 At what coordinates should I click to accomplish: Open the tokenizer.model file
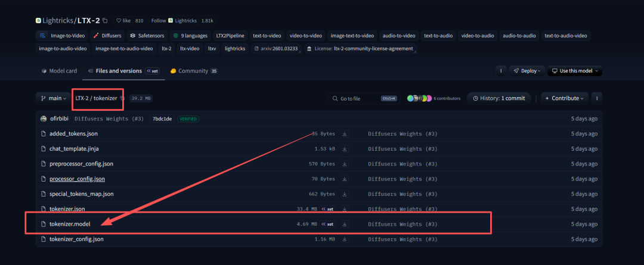click(70, 224)
